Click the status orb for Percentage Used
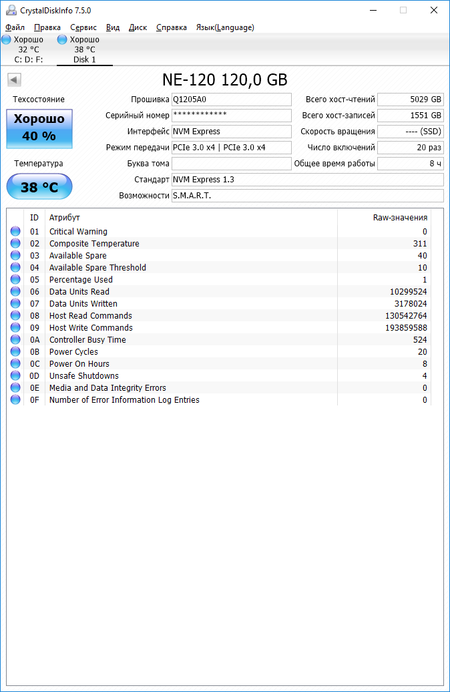 point(15,279)
